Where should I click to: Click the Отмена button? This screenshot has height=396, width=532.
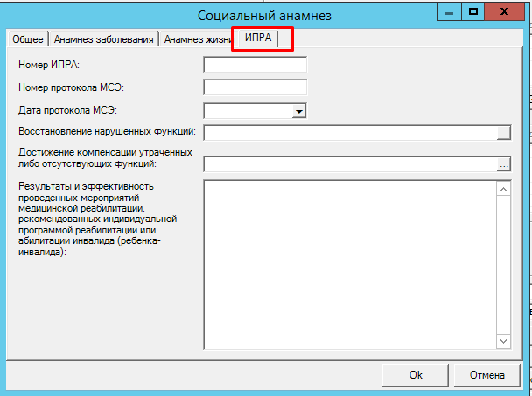click(x=487, y=374)
